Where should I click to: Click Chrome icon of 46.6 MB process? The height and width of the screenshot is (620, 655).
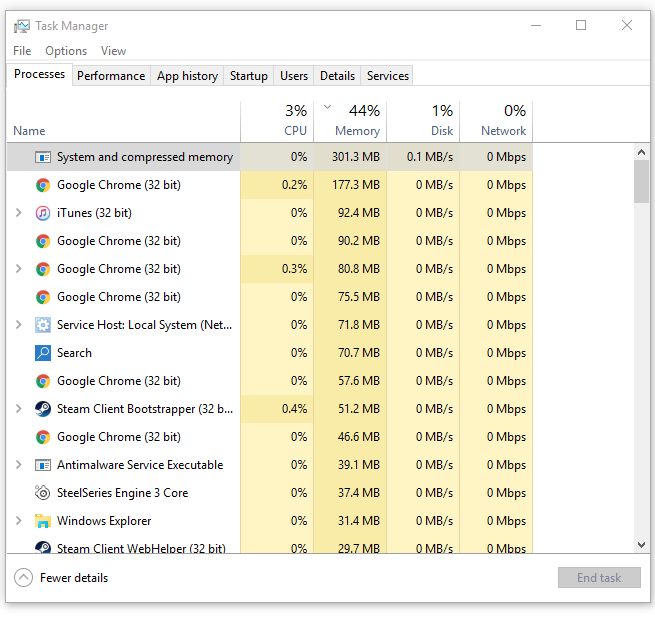coord(43,437)
